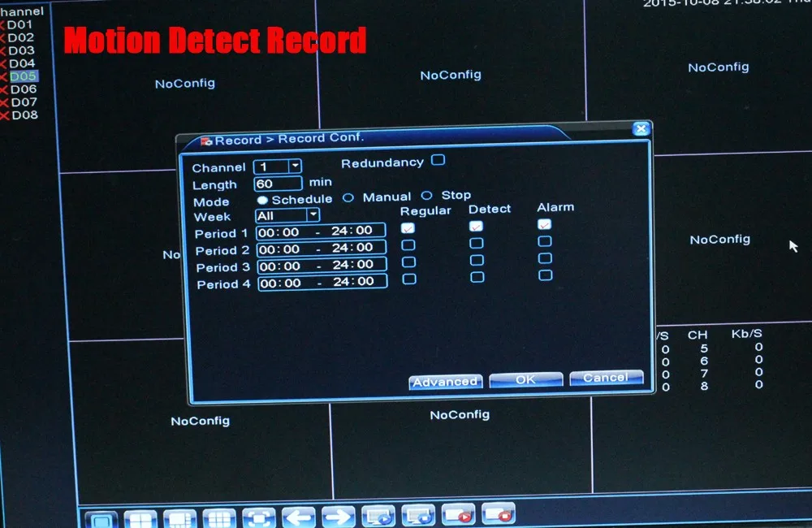Uncheck Detect for Period 1
This screenshot has width=812, height=528.
click(x=476, y=226)
